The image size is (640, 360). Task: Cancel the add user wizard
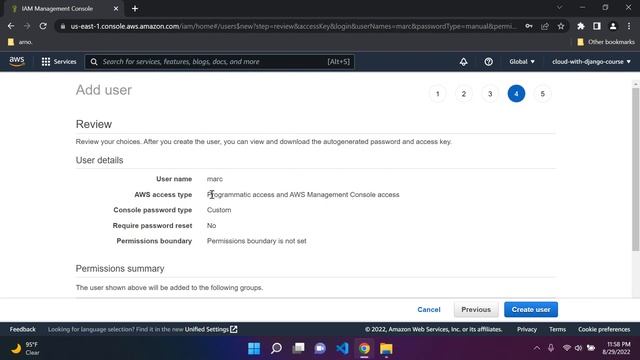click(x=429, y=309)
